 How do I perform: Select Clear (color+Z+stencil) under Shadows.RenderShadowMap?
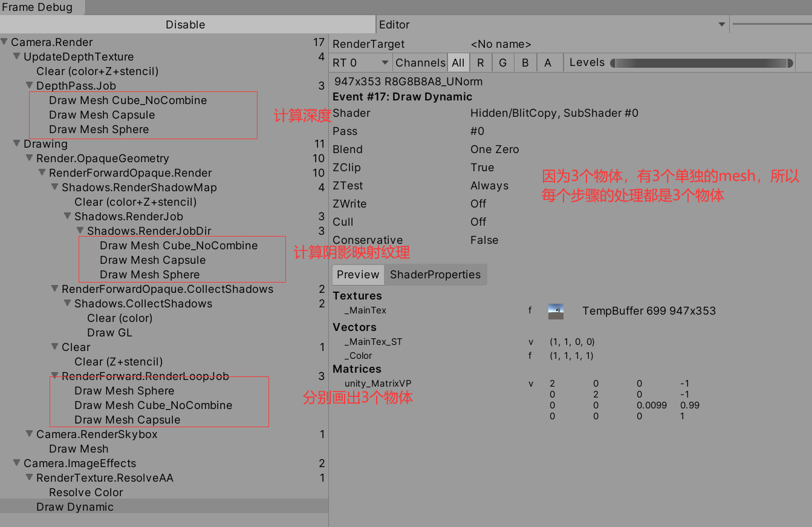(x=135, y=202)
